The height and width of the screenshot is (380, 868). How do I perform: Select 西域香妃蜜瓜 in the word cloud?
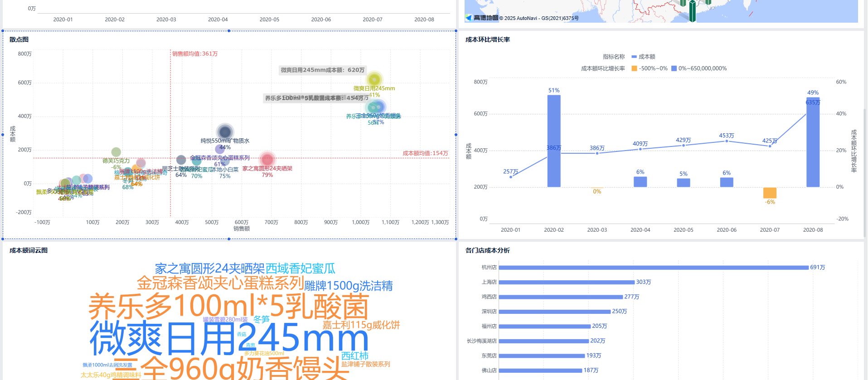point(300,268)
